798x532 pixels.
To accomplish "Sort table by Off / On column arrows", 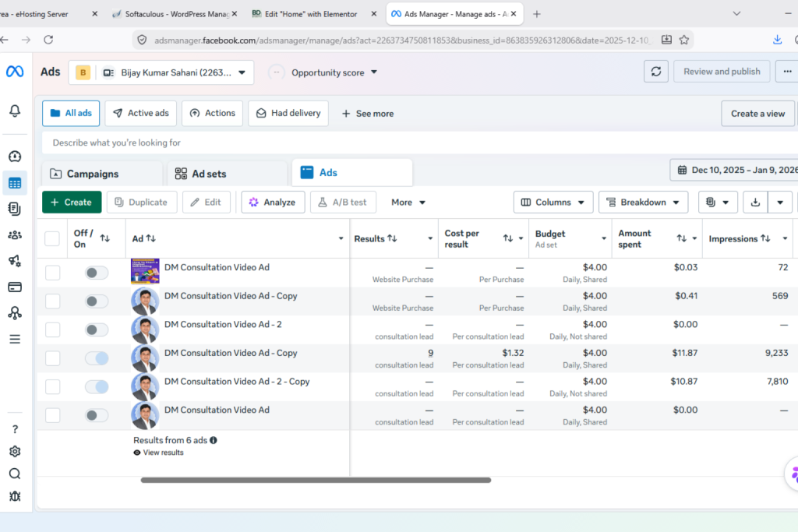I will click(x=105, y=238).
